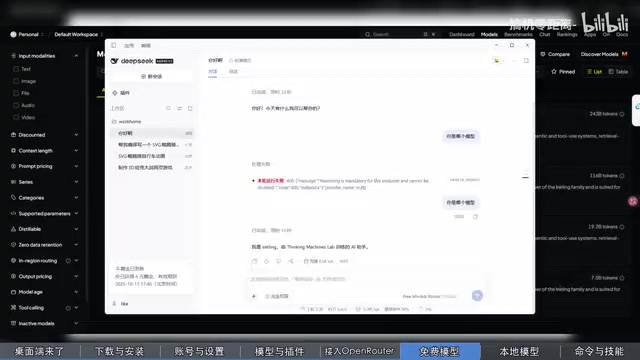The width and height of the screenshot is (640, 360).
Task: Click the new folder icon in workspace header
Action: point(190,109)
